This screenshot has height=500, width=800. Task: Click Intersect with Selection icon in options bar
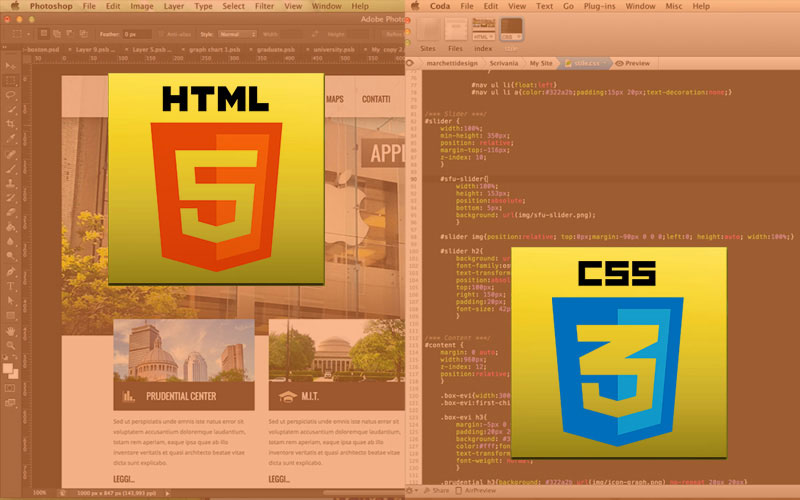click(x=83, y=34)
